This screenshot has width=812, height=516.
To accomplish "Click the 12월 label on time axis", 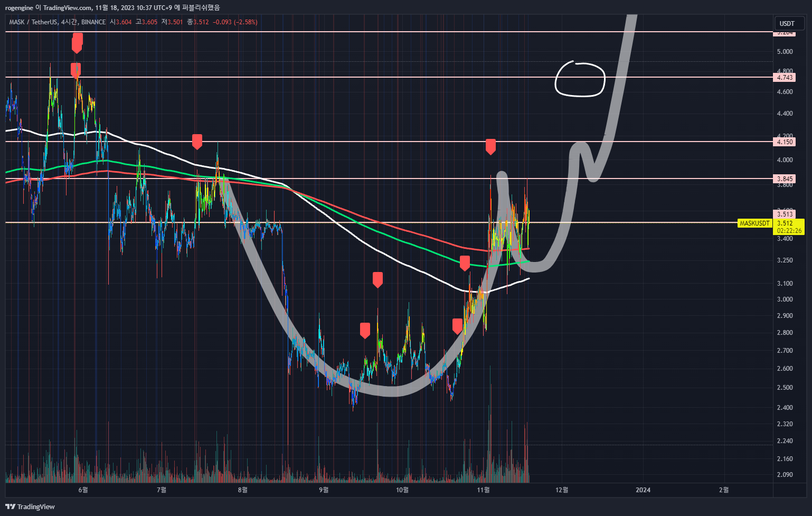I will pos(562,490).
